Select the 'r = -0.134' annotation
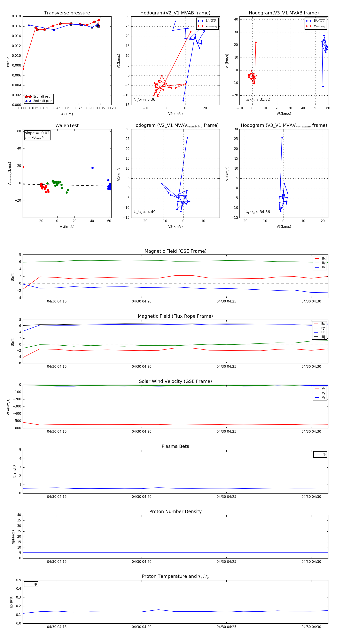351x644 pixels. tap(34, 137)
